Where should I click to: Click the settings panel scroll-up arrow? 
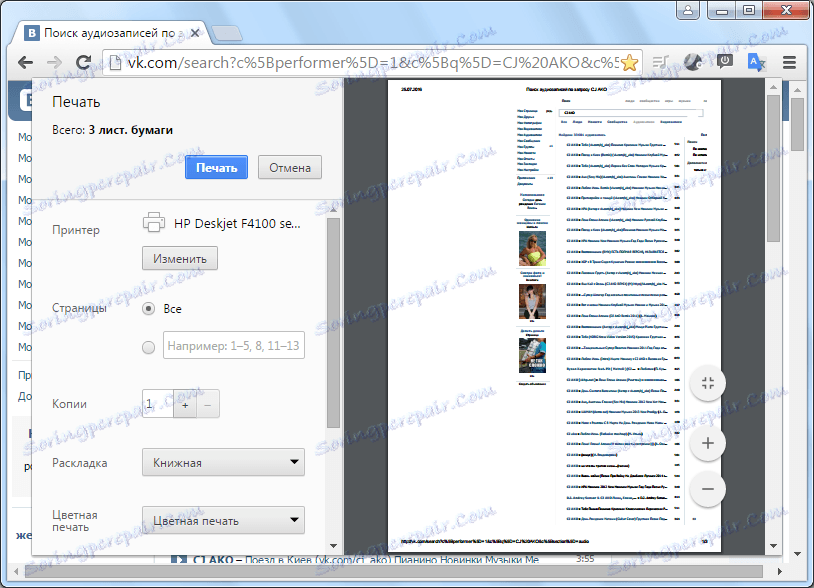333,209
